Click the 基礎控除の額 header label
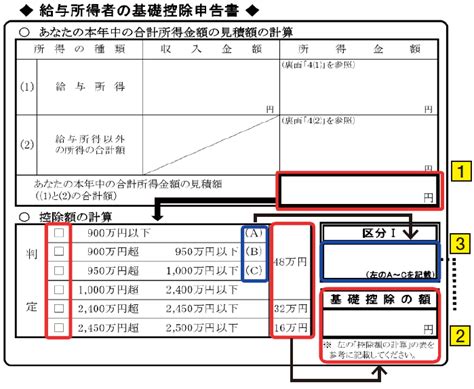Image resolution: width=474 pixels, height=389 pixels. coord(380,299)
